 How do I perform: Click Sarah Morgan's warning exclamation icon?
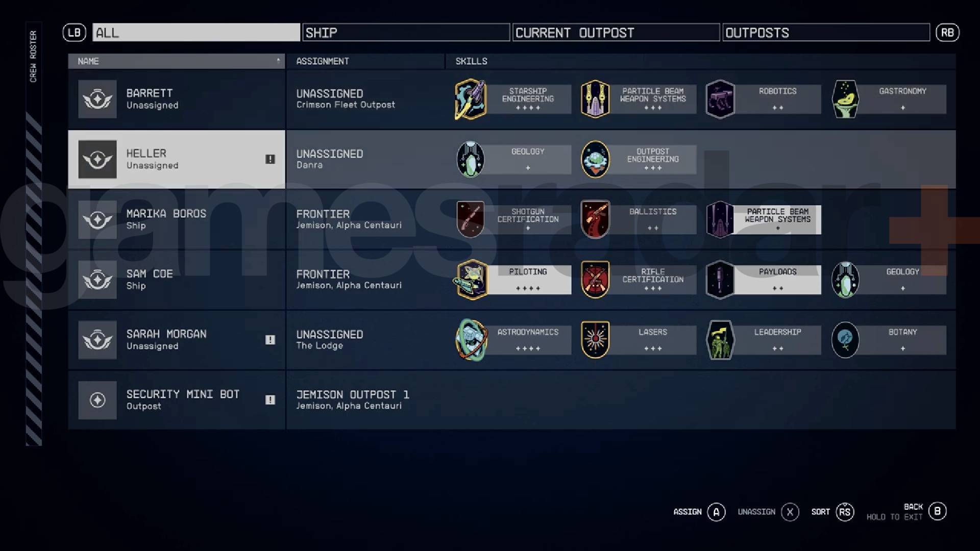click(271, 340)
